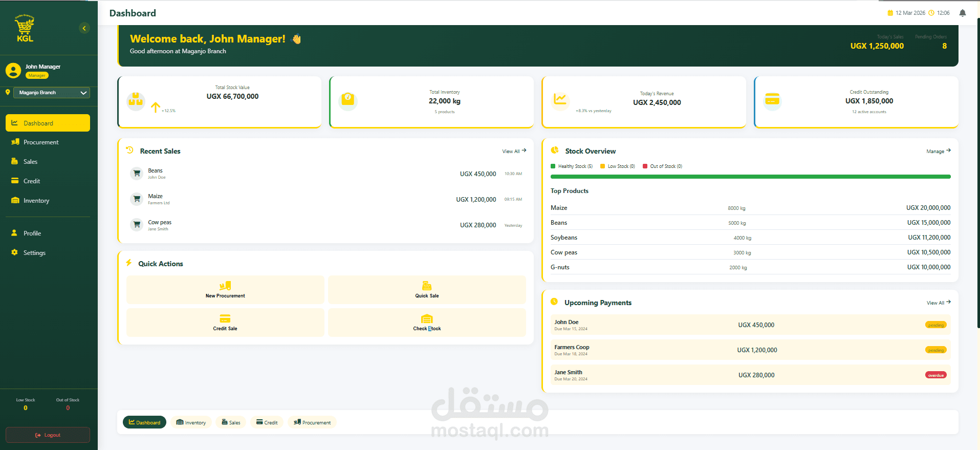Viewport: 980px width, 450px height.
Task: Click the KGL logo in sidebar
Action: 25,28
